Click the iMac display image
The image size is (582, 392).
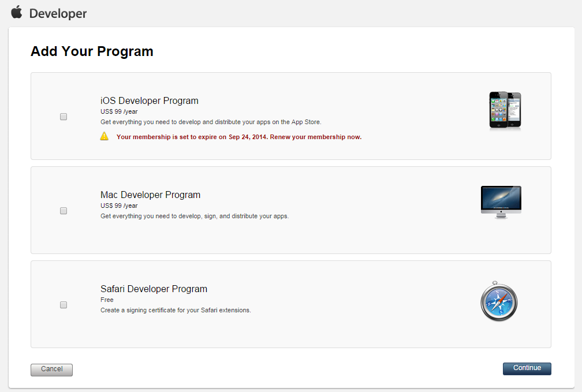[x=501, y=202]
